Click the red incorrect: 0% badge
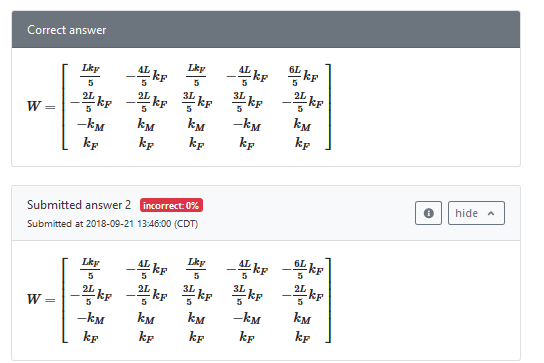Viewport: 544px width, 363px height. pos(171,205)
